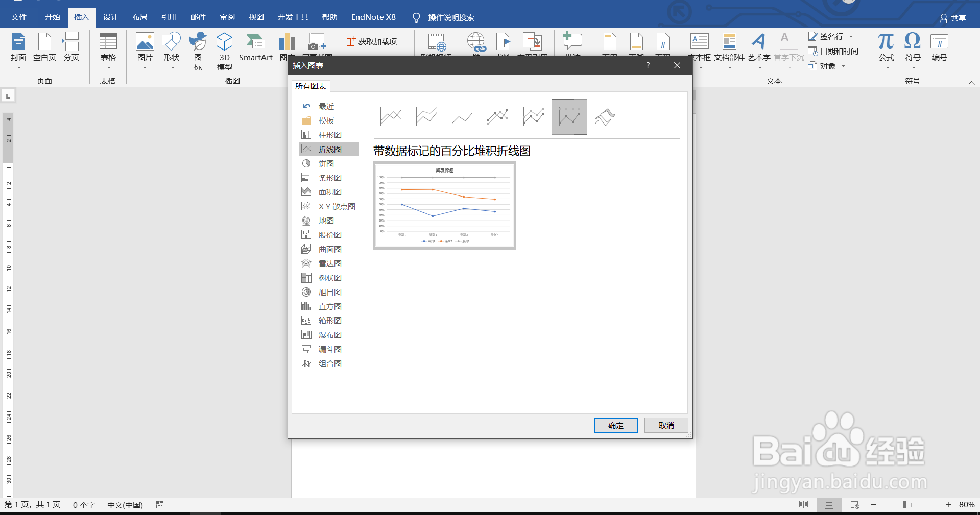Select Line chart (折线图) category
Image resolution: width=980 pixels, height=515 pixels.
click(329, 149)
